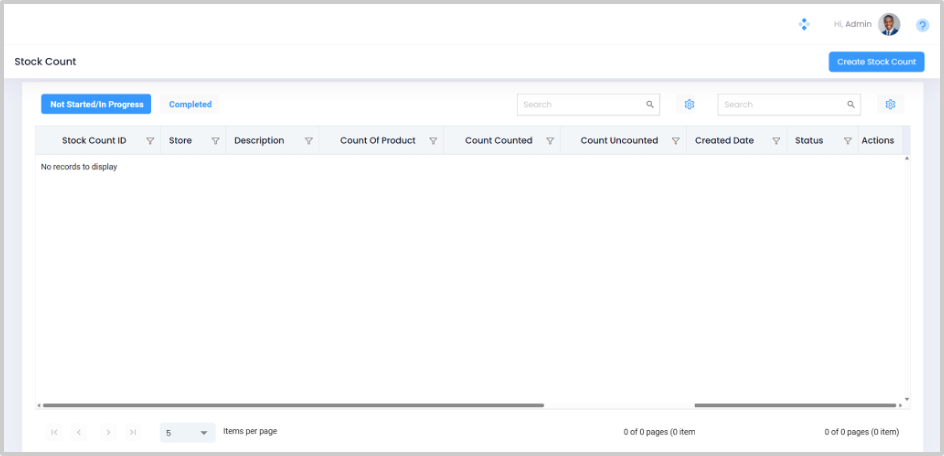Switch to the Completed tab
This screenshot has height=456, width=944.
[190, 104]
